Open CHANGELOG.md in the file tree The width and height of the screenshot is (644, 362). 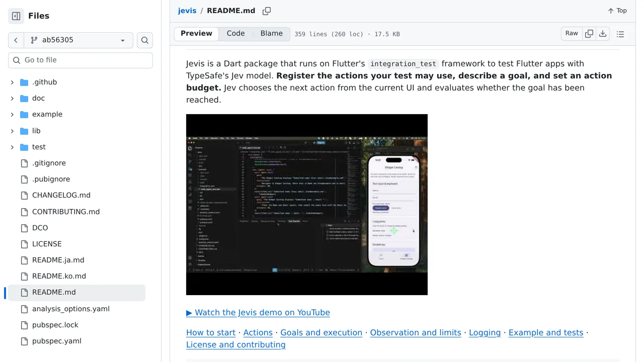[61, 195]
